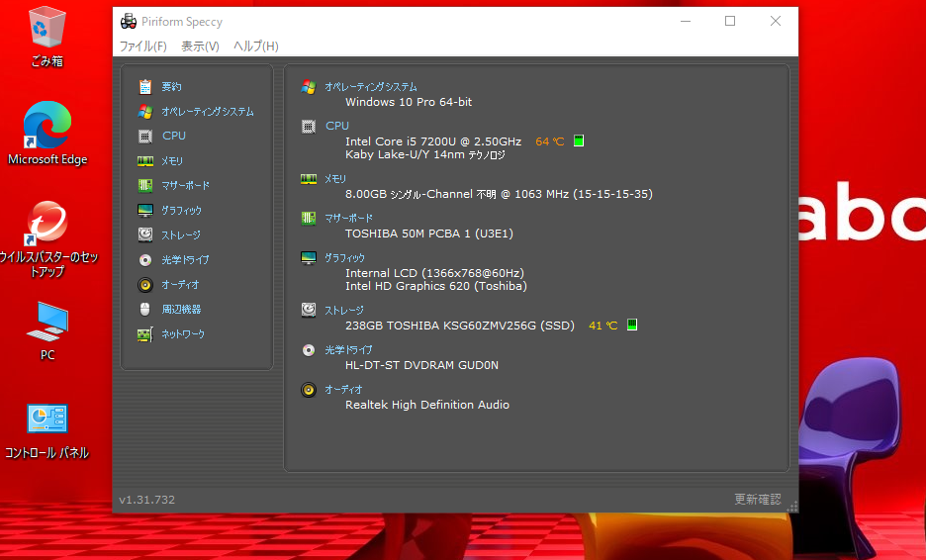This screenshot has height=560, width=926.
Task: Click disc icon beside 光学ドライブ in summary
Action: [309, 350]
